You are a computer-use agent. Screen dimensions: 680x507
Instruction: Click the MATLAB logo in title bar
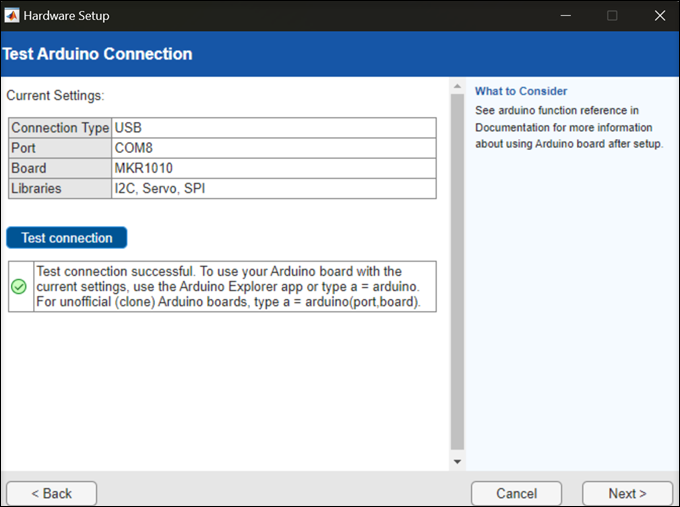[x=13, y=16]
